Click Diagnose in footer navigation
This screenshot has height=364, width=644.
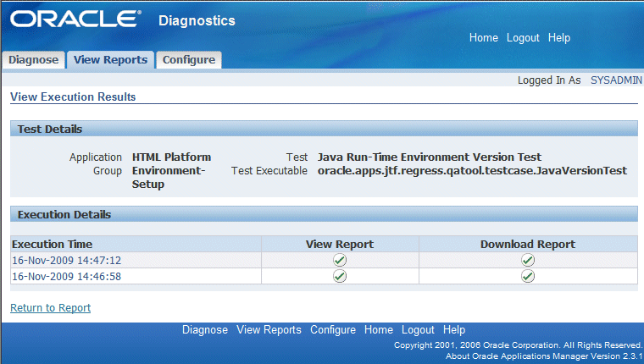click(x=205, y=330)
